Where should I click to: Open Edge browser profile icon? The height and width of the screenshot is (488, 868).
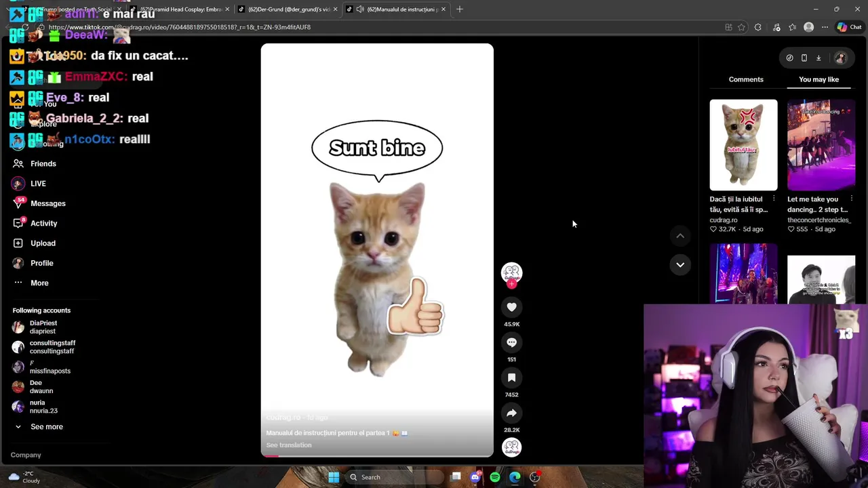point(808,27)
